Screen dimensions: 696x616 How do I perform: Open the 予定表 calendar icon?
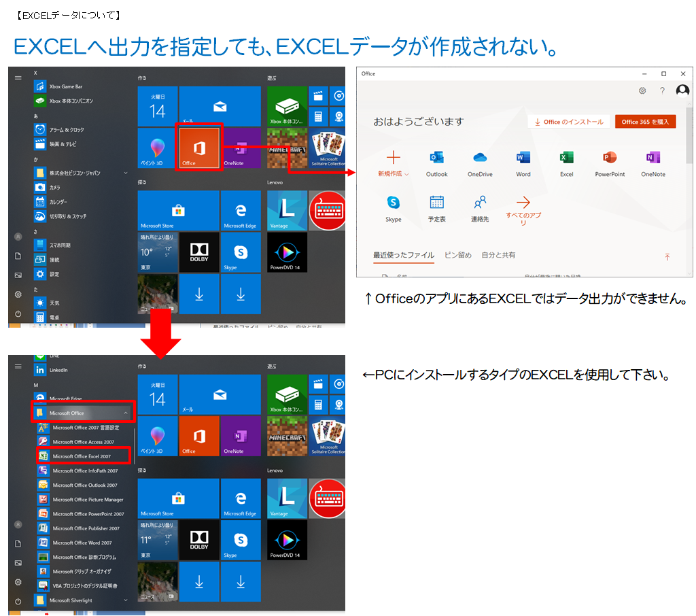pos(436,203)
